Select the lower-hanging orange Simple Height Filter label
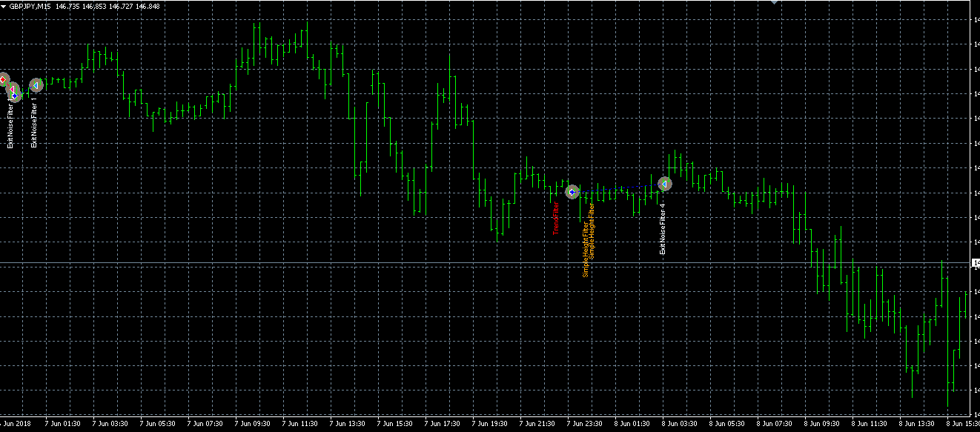The width and height of the screenshot is (980, 432). [x=585, y=249]
